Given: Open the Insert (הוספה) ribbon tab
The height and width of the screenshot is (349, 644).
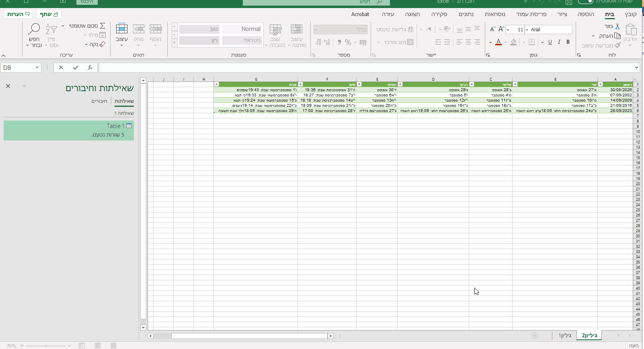Looking at the screenshot, I should point(586,14).
